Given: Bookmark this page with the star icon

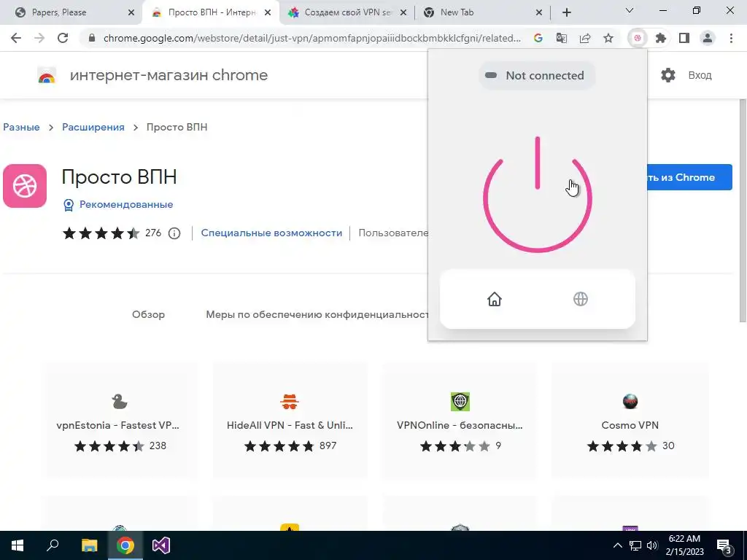Looking at the screenshot, I should (608, 38).
